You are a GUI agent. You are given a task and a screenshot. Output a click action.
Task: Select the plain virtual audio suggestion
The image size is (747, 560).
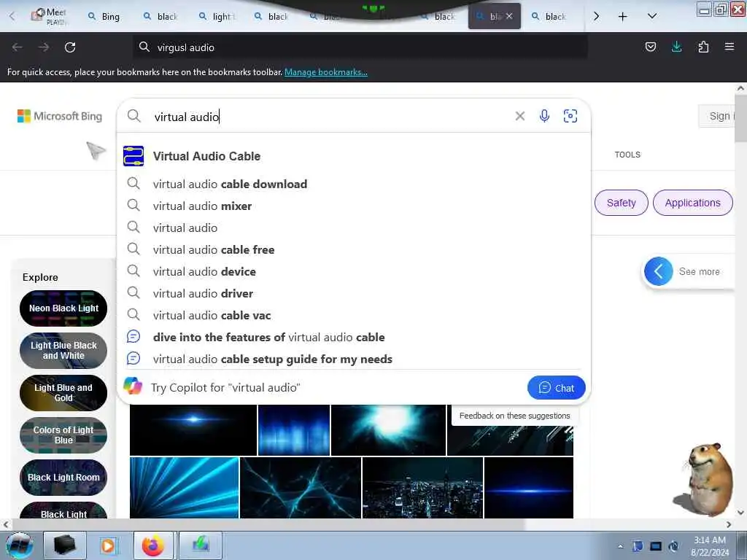click(354, 227)
